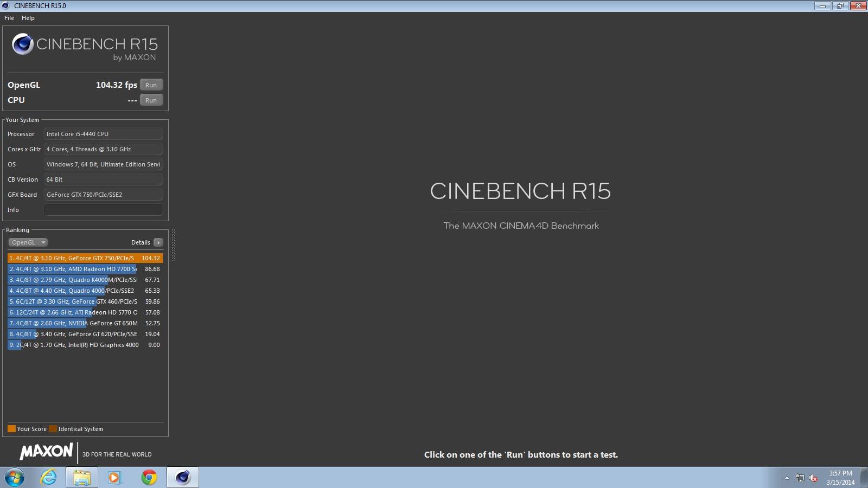Open the File menu
This screenshot has width=868, height=488.
coord(9,18)
